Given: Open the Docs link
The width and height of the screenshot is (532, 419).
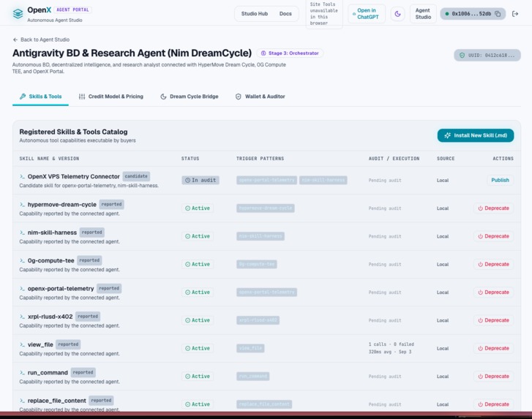Looking at the screenshot, I should (x=285, y=14).
